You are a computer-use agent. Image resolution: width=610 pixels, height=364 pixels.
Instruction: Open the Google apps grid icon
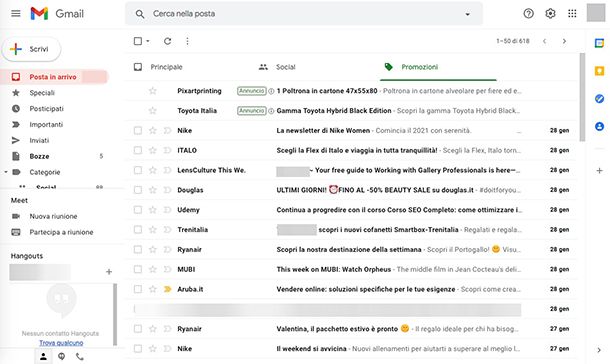(x=572, y=14)
